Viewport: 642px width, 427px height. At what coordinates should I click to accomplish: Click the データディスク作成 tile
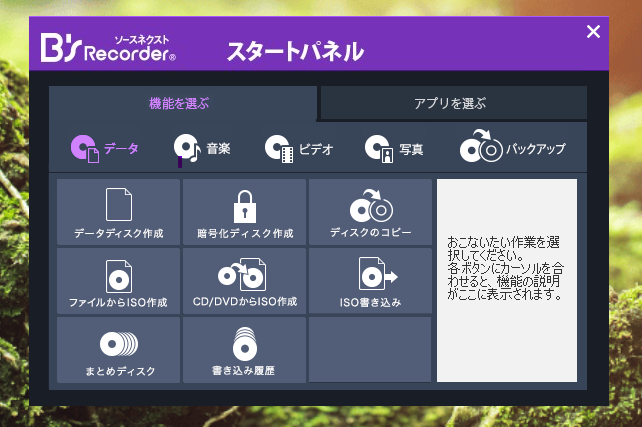tap(119, 212)
